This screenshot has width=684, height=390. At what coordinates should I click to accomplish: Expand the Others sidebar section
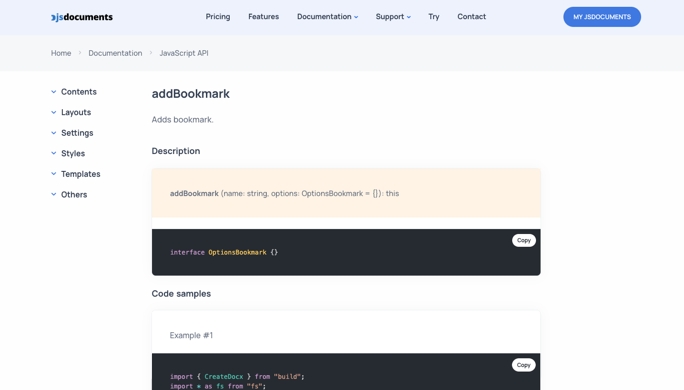click(x=69, y=194)
